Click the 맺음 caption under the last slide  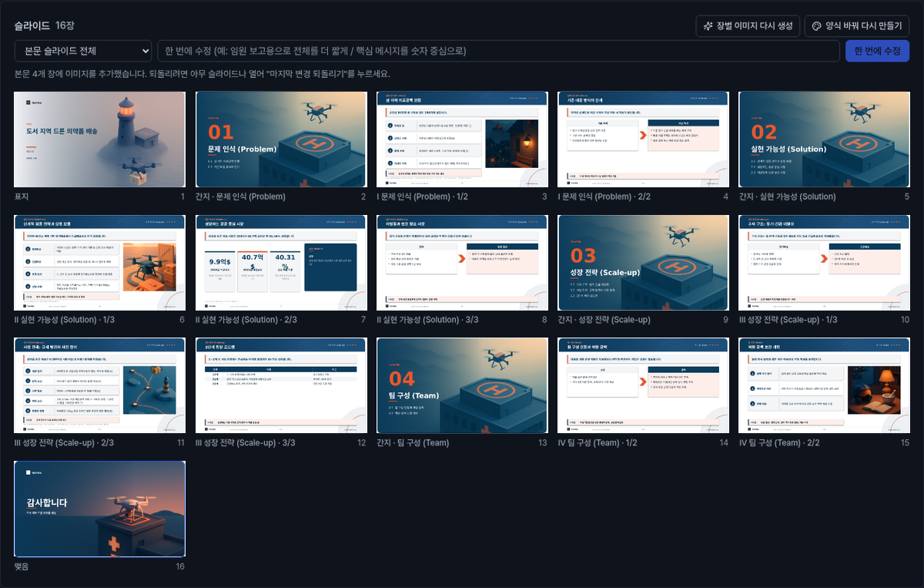coord(22,566)
